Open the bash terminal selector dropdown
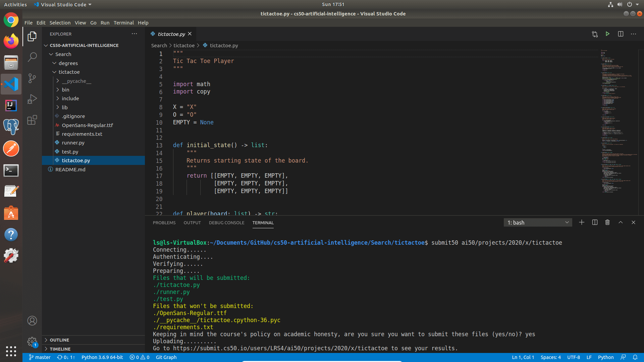This screenshot has height=362, width=644. [x=538, y=223]
